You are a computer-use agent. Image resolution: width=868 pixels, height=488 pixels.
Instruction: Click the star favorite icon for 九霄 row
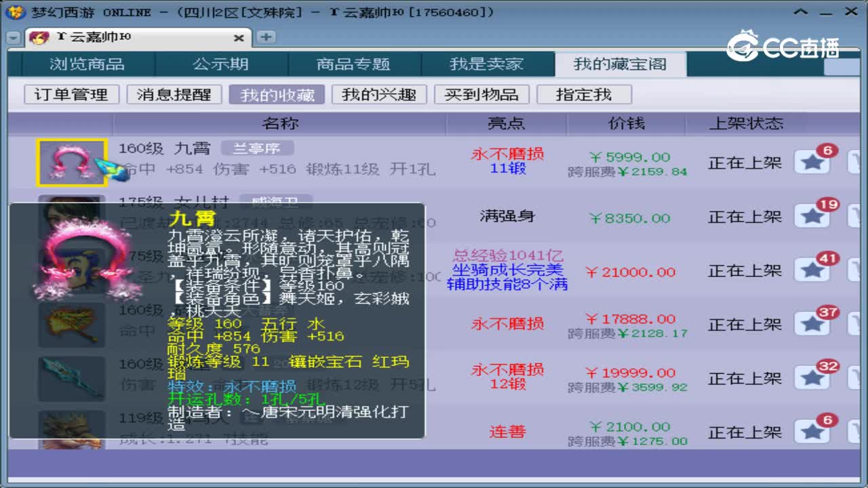pos(812,163)
